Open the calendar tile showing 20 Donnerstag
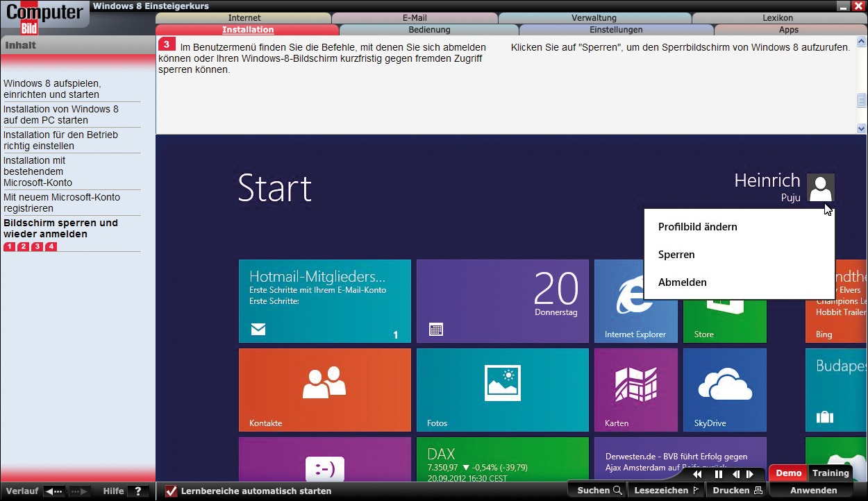The height and width of the screenshot is (501, 868). pos(503,301)
